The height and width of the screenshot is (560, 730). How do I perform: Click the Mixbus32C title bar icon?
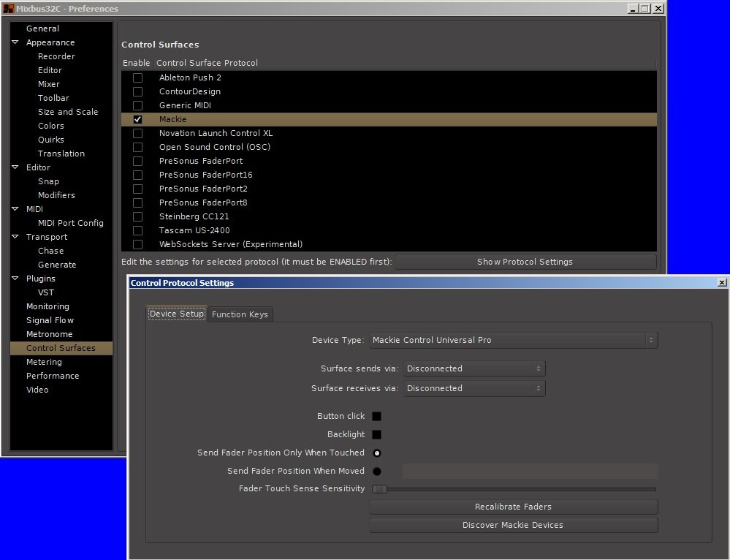coord(8,9)
